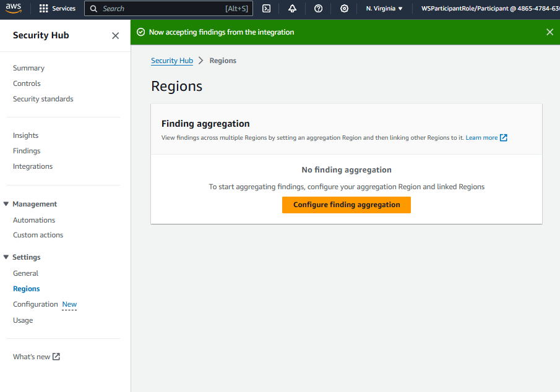Collapse the Management section

[x=6, y=204]
